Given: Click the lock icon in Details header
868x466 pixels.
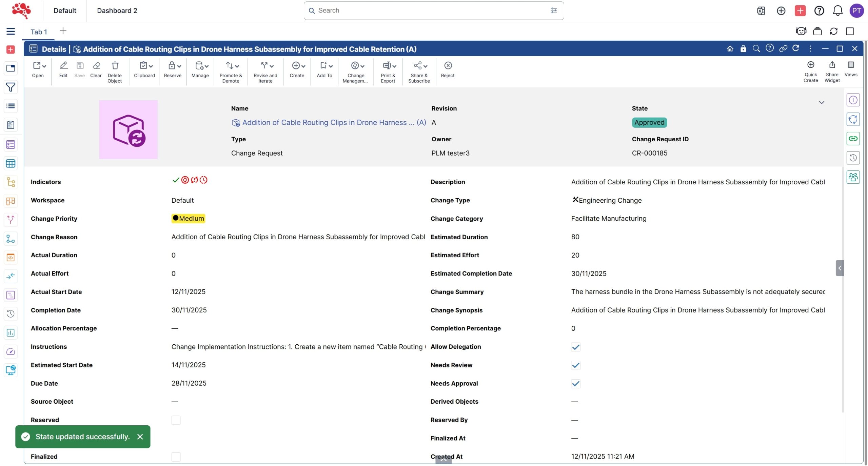Looking at the screenshot, I should click(743, 49).
